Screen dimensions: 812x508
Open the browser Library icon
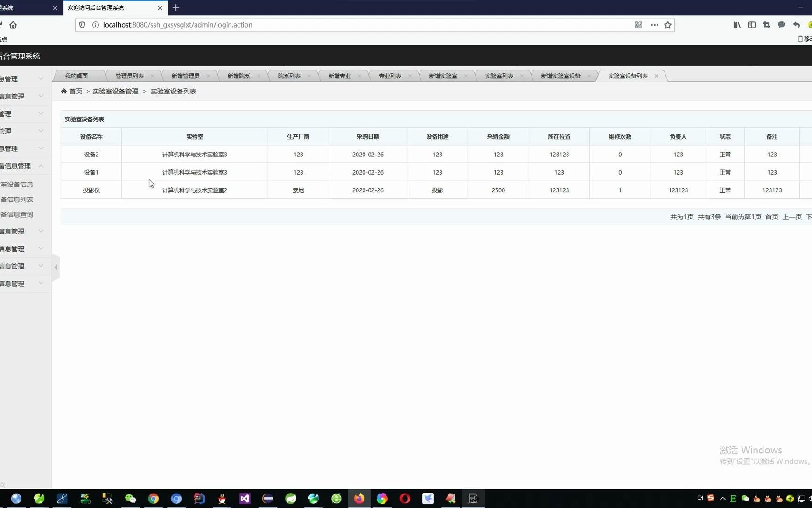tap(736, 25)
